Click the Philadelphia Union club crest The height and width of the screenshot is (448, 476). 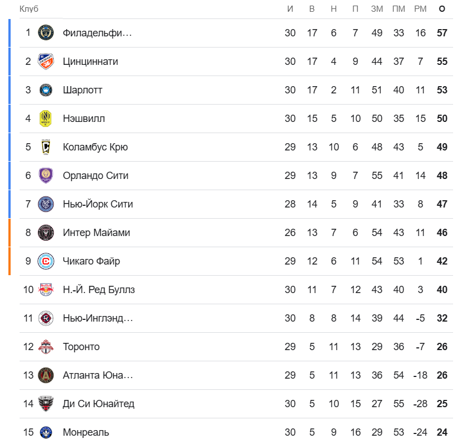click(x=46, y=33)
